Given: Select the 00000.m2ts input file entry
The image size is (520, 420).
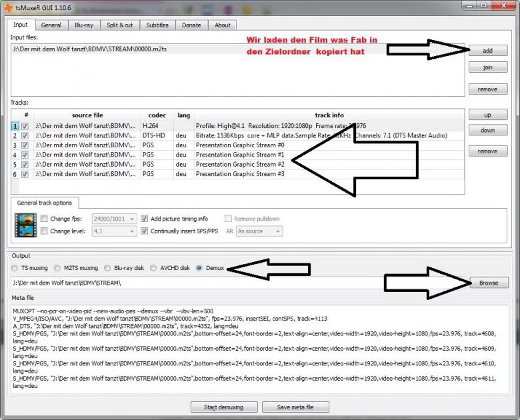Looking at the screenshot, I should (237, 49).
